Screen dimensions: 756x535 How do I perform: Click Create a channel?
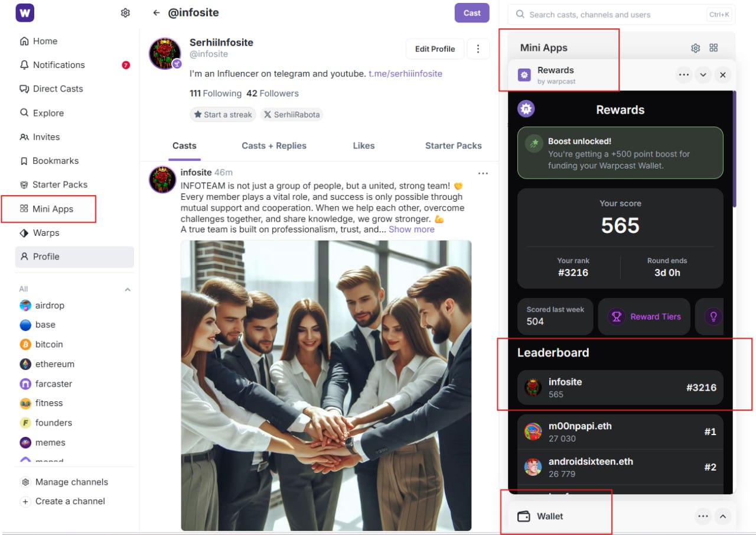(63, 501)
